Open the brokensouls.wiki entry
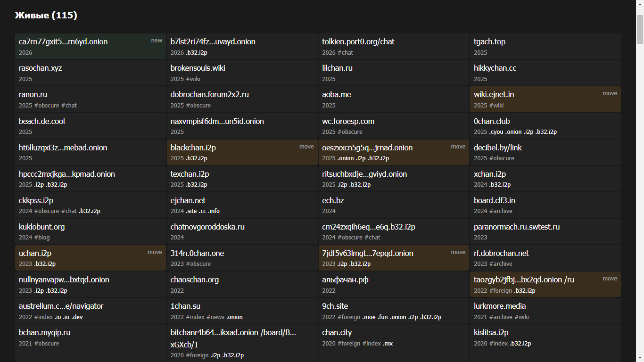This screenshot has height=362, width=644. click(198, 68)
